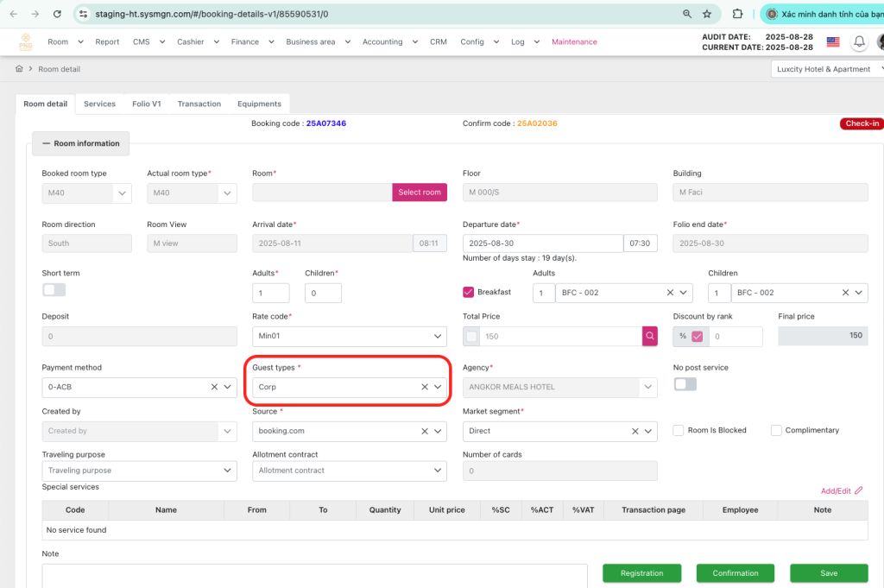Check the Complimentary checkbox
Screen dimensions: 884x588
click(776, 430)
